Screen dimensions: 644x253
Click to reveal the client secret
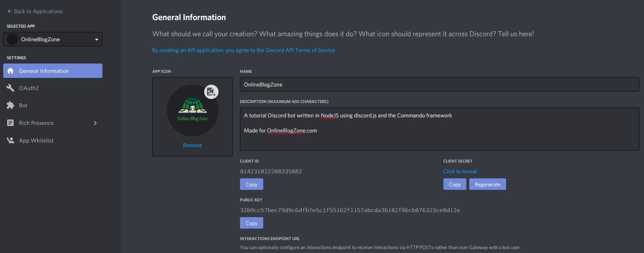460,171
